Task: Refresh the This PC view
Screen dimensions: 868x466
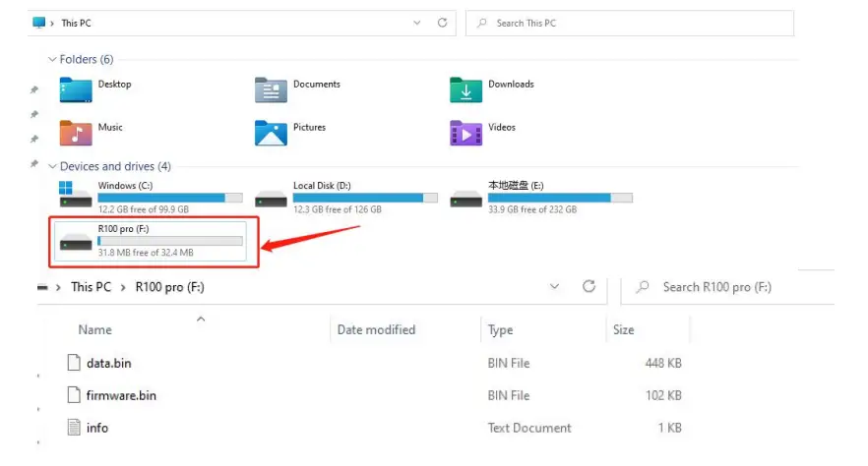Action: (442, 23)
